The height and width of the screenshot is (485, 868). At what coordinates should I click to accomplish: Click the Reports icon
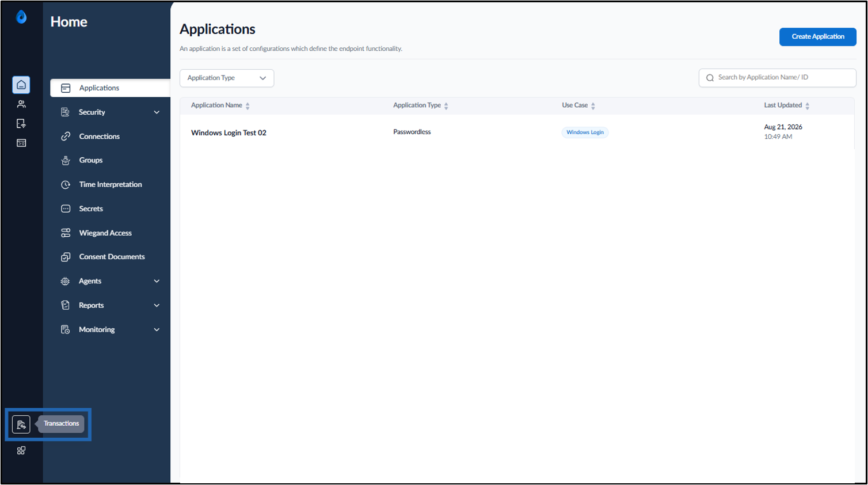tap(66, 305)
